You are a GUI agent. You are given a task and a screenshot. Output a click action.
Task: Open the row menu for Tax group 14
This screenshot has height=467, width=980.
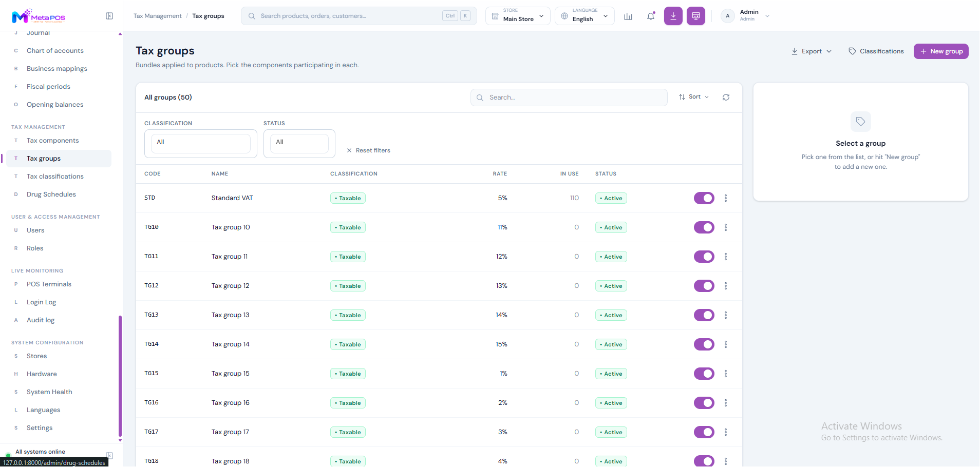pyautogui.click(x=726, y=344)
